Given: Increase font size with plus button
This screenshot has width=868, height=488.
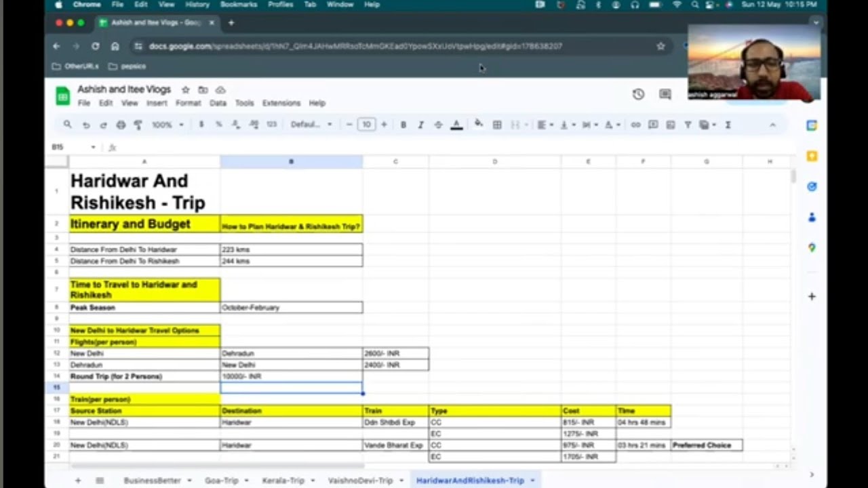Looking at the screenshot, I should point(384,125).
